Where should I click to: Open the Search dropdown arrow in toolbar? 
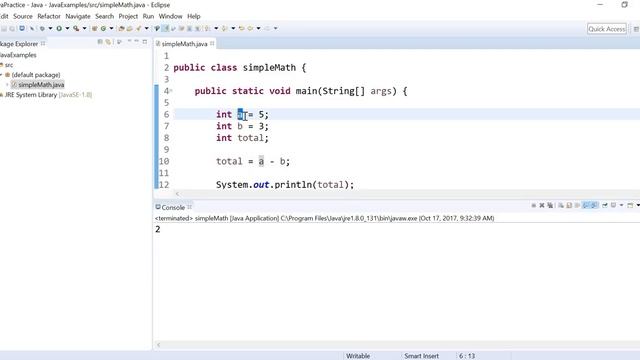tap(147, 29)
